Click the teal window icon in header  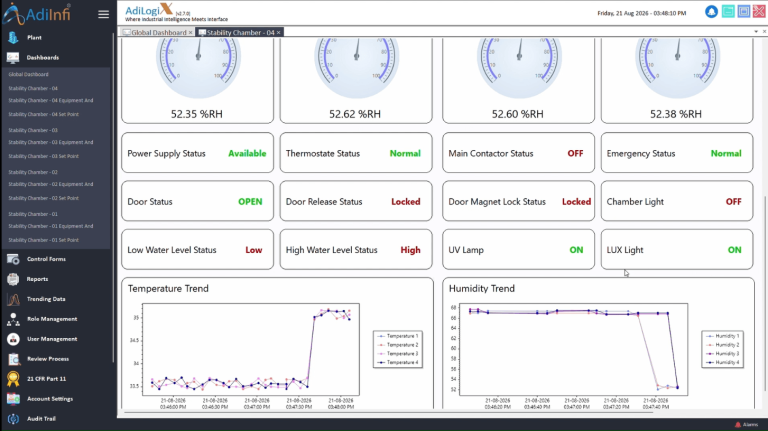tap(728, 12)
